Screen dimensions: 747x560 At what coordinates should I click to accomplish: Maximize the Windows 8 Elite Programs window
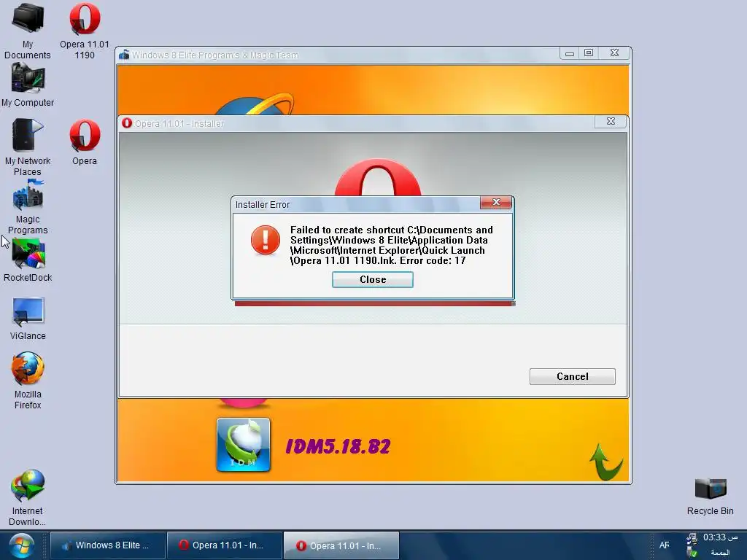(589, 53)
